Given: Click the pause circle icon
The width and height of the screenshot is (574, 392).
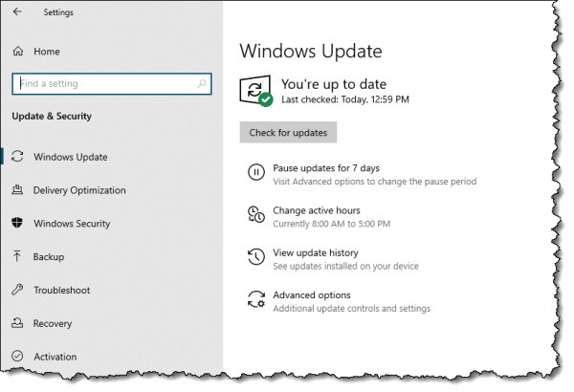Looking at the screenshot, I should pyautogui.click(x=256, y=172).
